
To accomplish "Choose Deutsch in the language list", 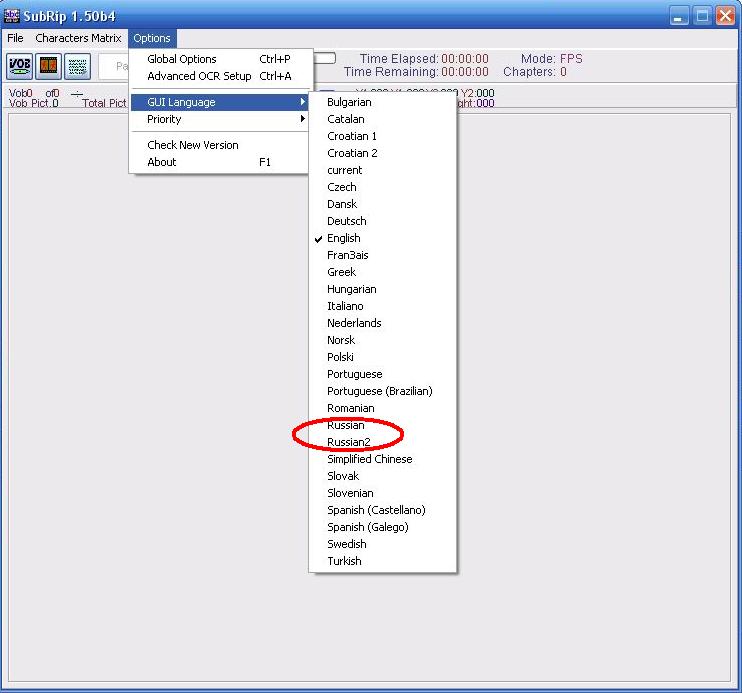I will 347,221.
